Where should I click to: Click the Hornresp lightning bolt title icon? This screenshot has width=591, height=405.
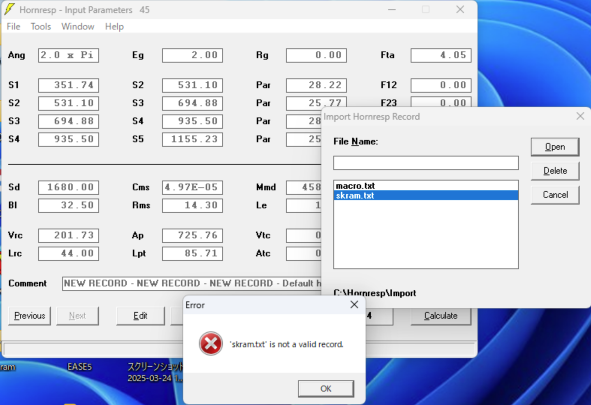point(9,9)
